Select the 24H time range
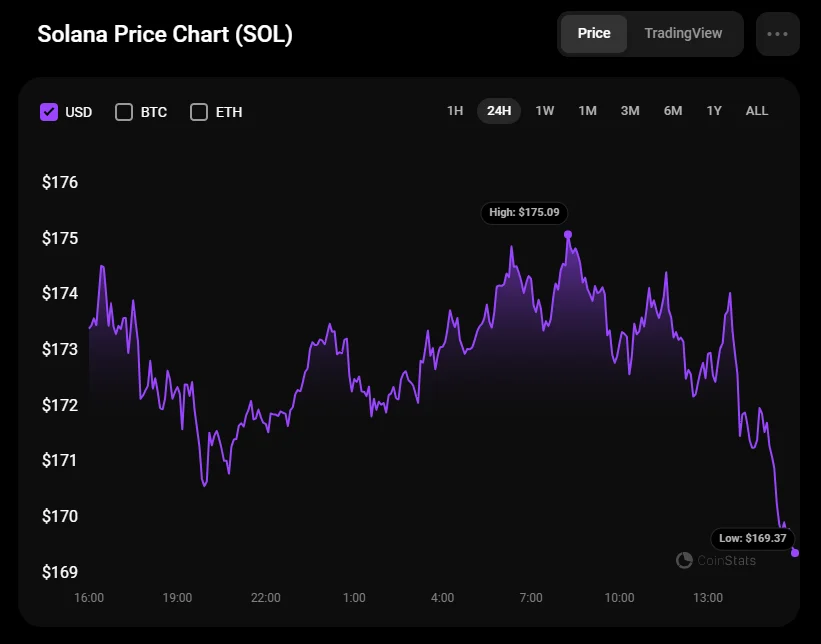The image size is (821, 644). pos(499,111)
